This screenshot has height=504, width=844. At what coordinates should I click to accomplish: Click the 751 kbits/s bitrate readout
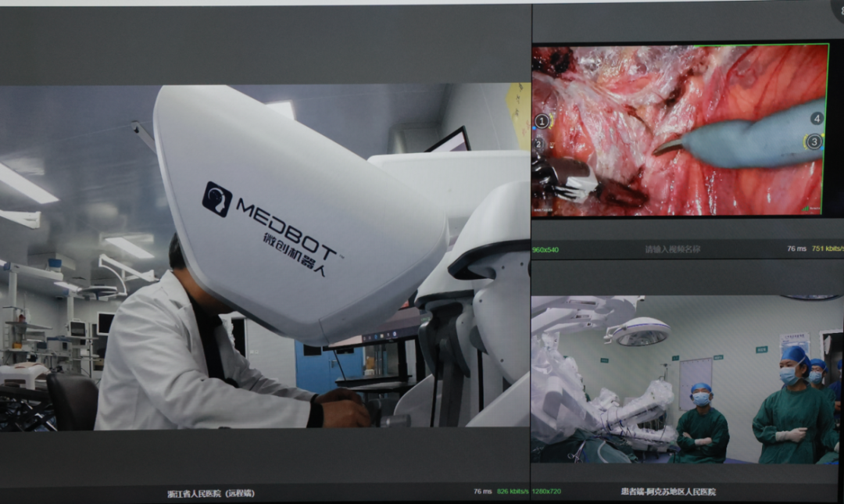click(x=828, y=248)
